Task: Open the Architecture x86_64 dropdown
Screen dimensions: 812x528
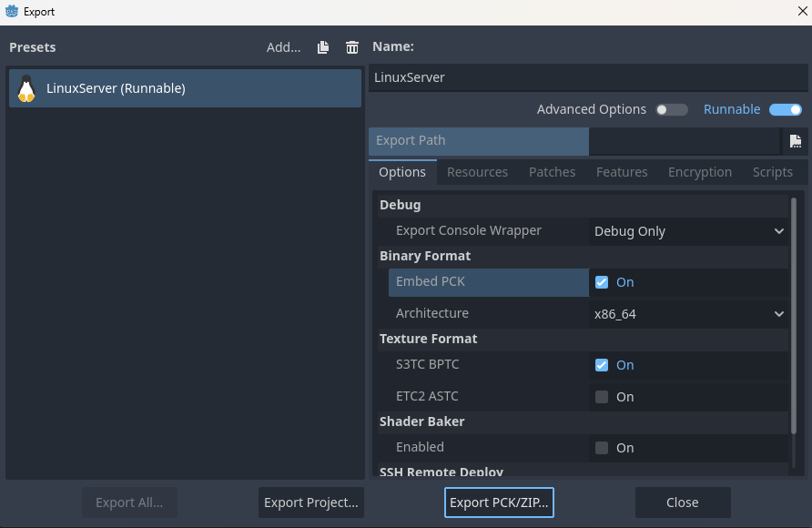Action: click(688, 313)
